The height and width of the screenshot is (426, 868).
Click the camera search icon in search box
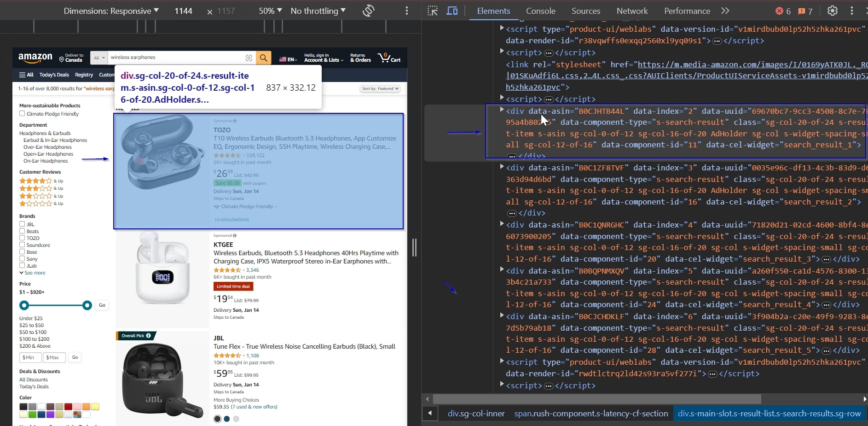pos(249,58)
